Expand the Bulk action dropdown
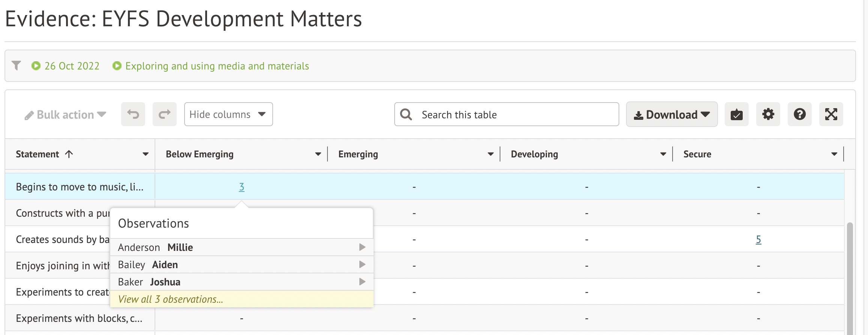The width and height of the screenshot is (868, 335). (x=66, y=115)
